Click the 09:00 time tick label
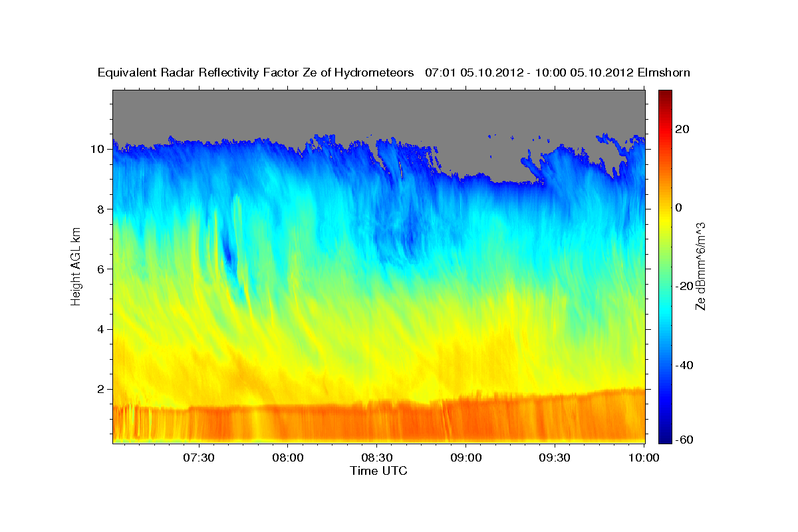The height and width of the screenshot is (532, 798). [x=465, y=458]
